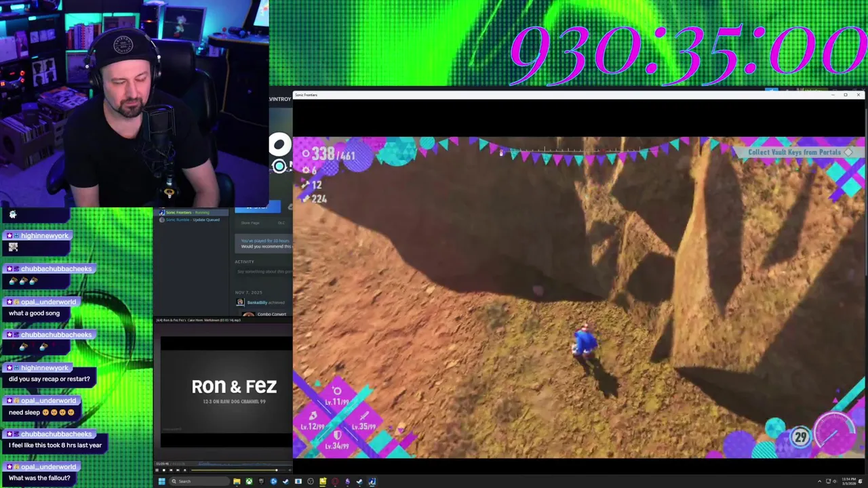This screenshot has height=488, width=868.
Task: Click the 'need sleep' chat message
Action: 41,412
